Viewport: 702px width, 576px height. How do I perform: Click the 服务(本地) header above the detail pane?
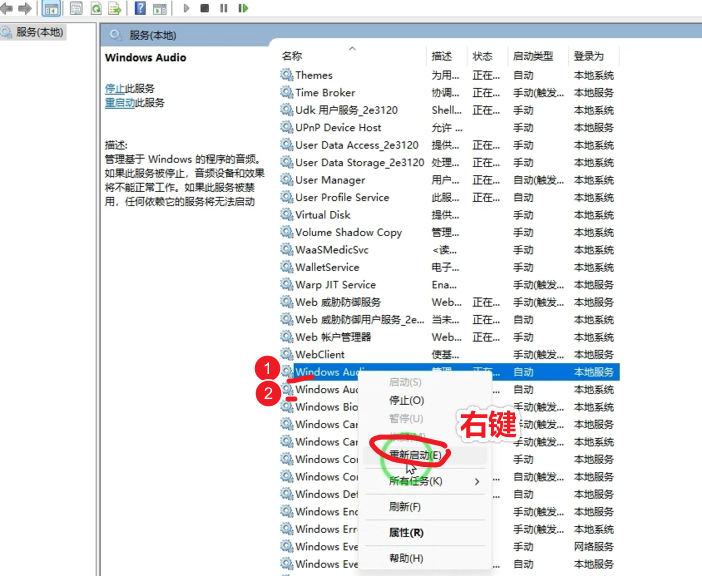(x=153, y=35)
